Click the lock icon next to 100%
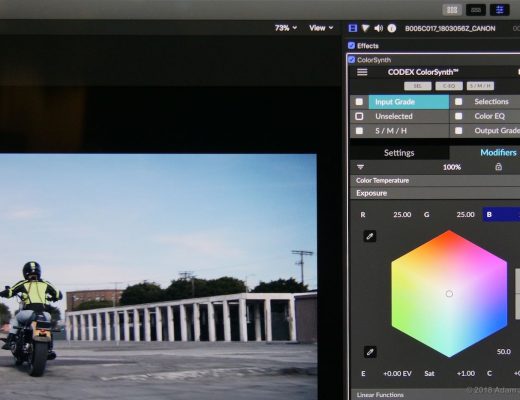520x400 pixels. tap(498, 167)
